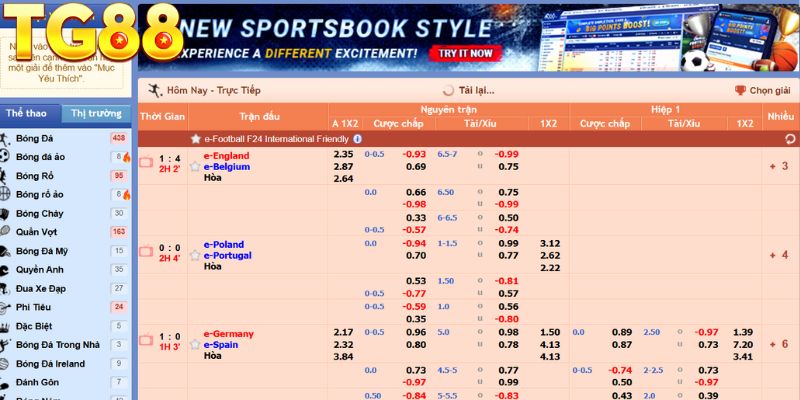Click the Bóng Đá Ireland ball icon
Viewport: 800px width, 400px height.
[5, 364]
